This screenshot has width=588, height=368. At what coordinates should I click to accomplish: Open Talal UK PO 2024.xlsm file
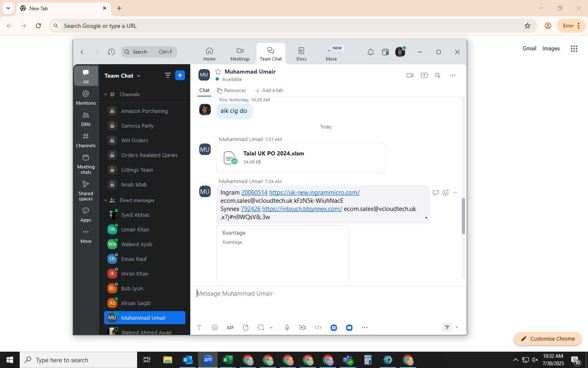[x=301, y=157]
